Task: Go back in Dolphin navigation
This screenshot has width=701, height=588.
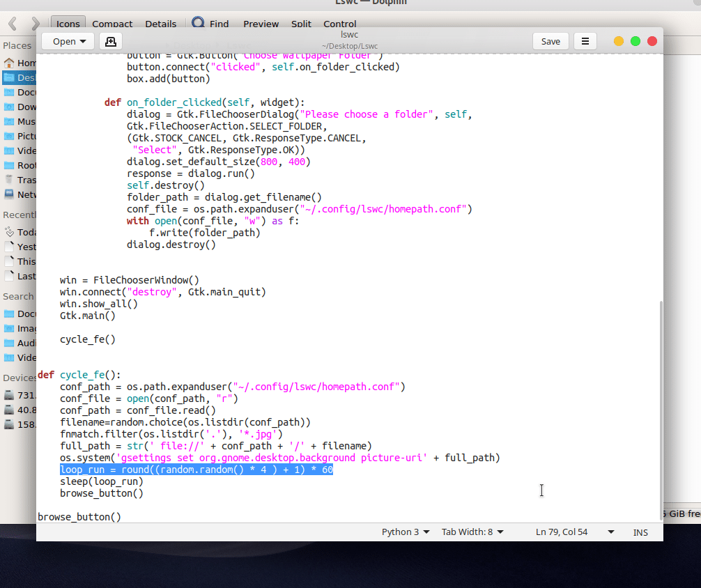Action: click(x=13, y=24)
